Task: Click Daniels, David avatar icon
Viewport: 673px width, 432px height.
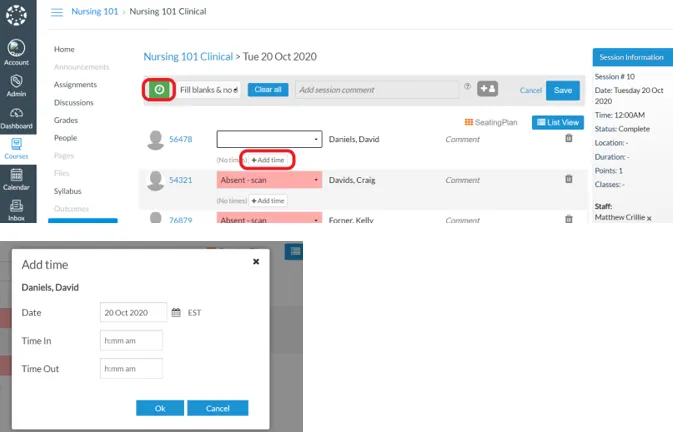Action: point(155,140)
